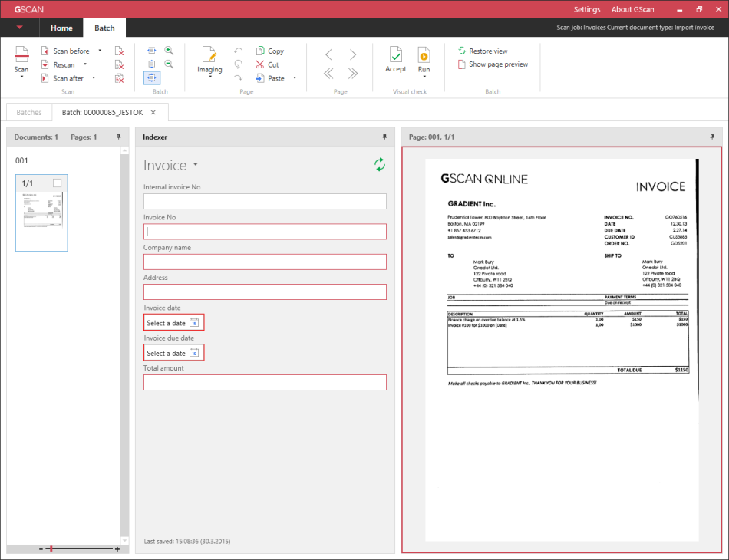Jump to first page double arrow
Viewport: 729px width, 560px height.
[328, 74]
